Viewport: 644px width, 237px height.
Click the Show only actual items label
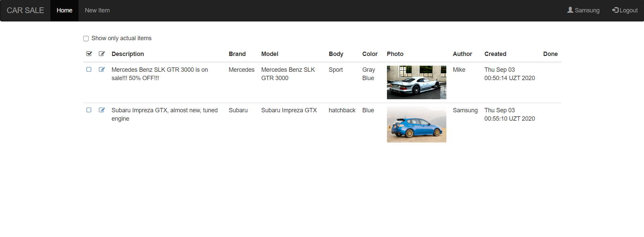pyautogui.click(x=121, y=38)
